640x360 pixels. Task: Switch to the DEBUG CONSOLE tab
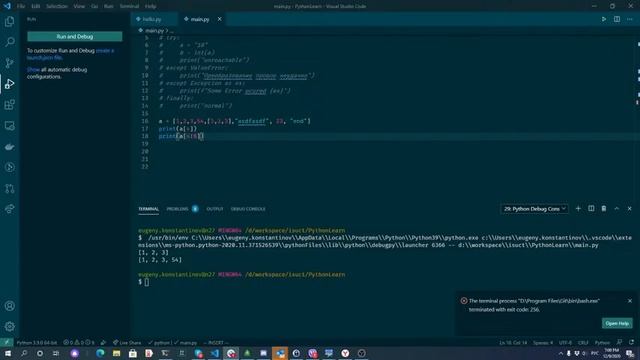point(248,209)
